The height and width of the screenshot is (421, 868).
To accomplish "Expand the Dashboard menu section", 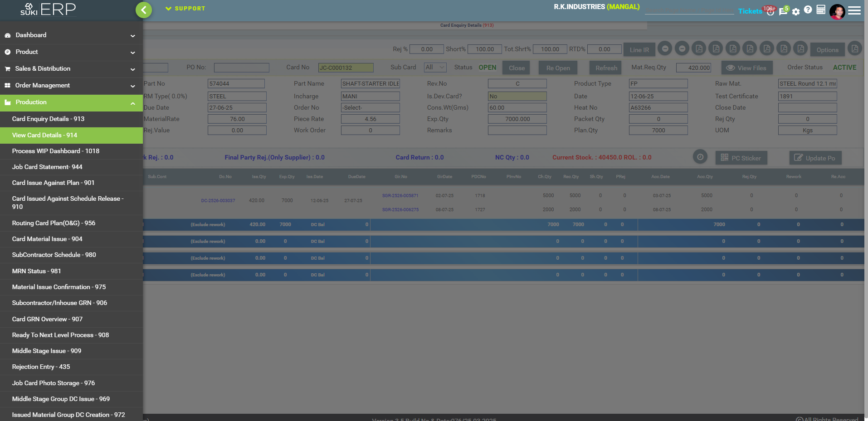I will point(71,35).
